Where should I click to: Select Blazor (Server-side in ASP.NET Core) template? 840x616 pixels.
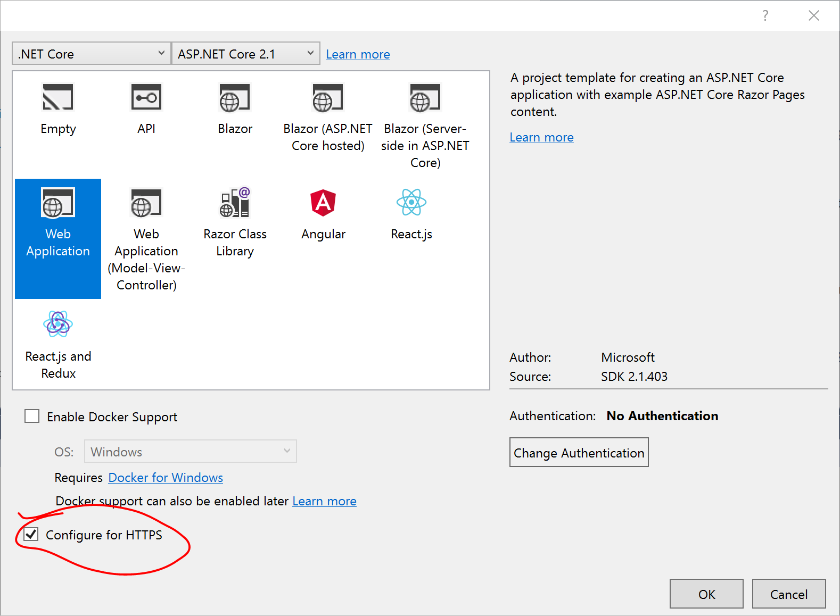425,98
